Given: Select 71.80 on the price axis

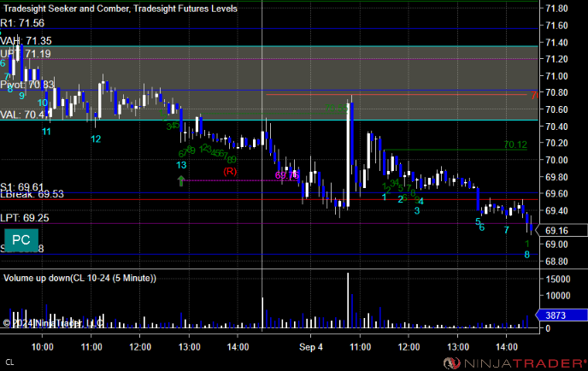Looking at the screenshot, I should tap(557, 9).
